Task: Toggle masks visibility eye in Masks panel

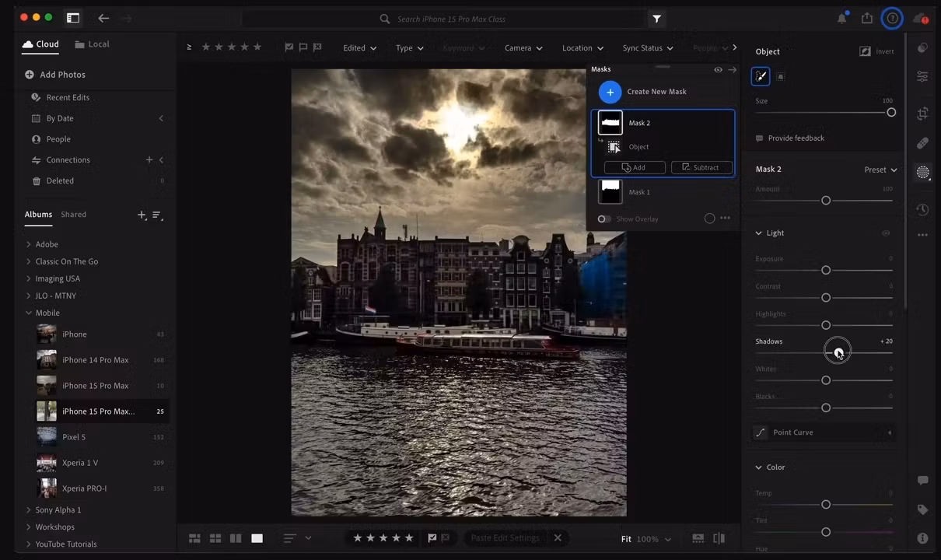Action: pos(718,70)
